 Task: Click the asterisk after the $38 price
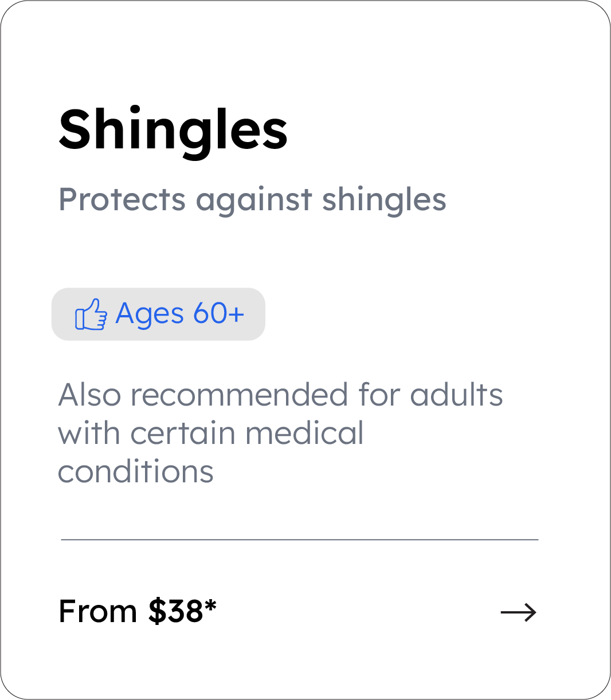pos(210,605)
